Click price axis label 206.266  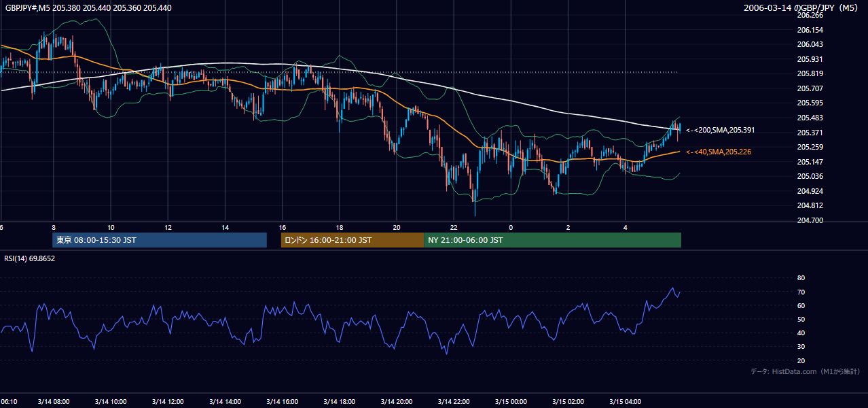810,15
